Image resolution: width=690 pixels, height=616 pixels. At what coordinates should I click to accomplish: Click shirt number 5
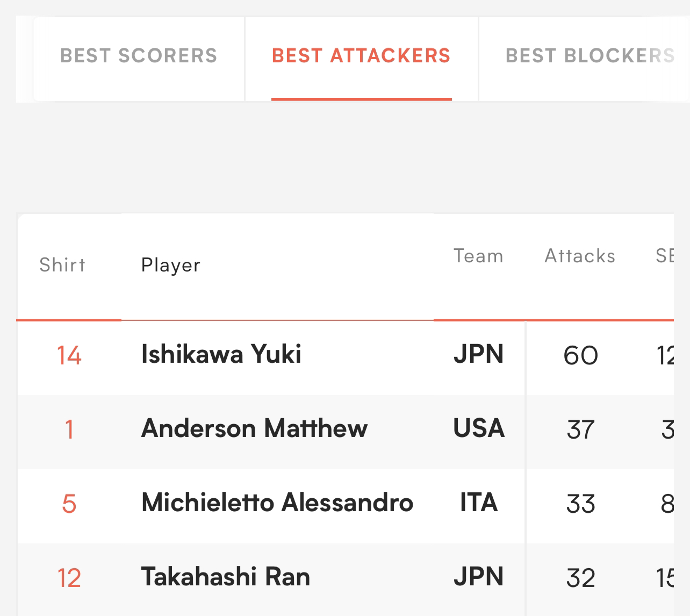pyautogui.click(x=69, y=504)
